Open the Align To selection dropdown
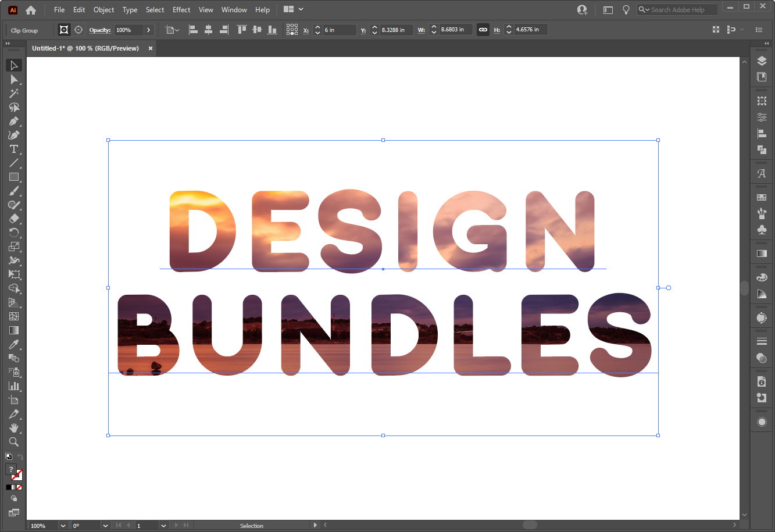Viewport: 775px width, 532px height. tap(172, 30)
